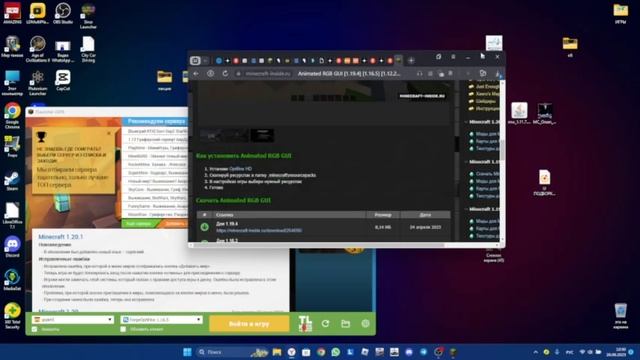
Task: Go back in the browser
Action: [196, 74]
